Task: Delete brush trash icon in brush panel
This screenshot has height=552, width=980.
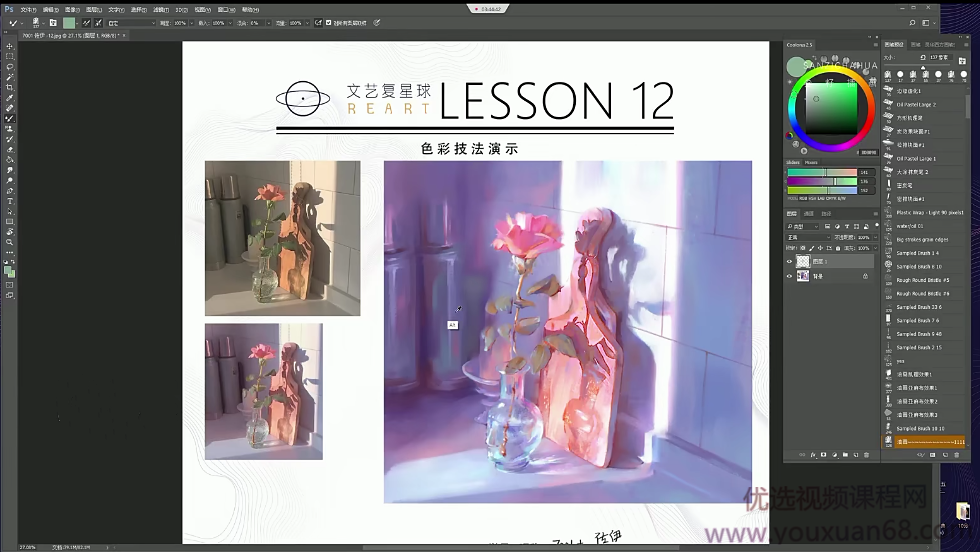Action: 957,455
